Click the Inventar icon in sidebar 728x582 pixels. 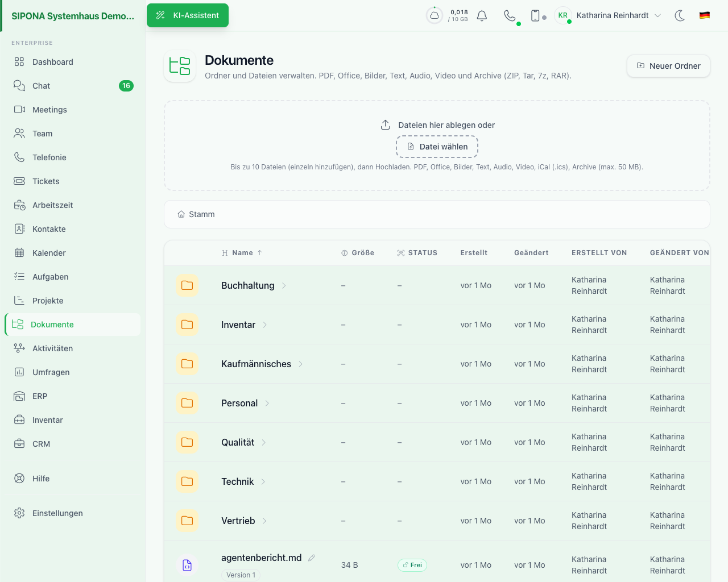19,420
